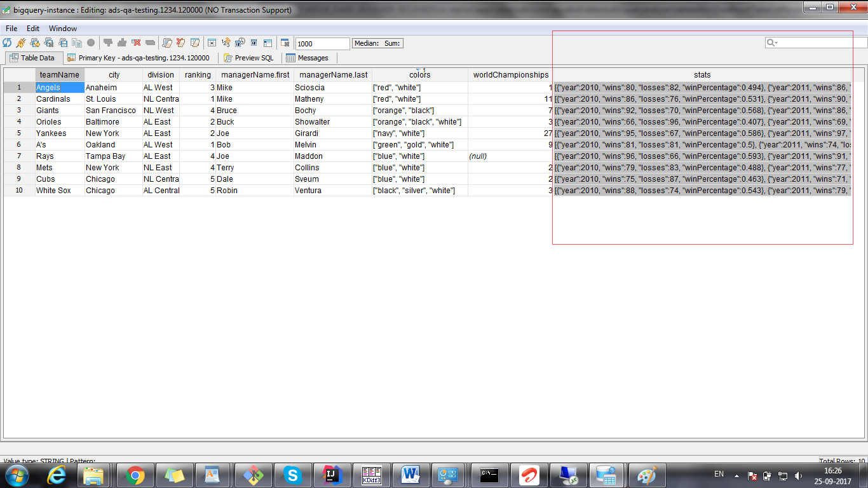The width and height of the screenshot is (868, 488).
Task: Click the insert row toolbar icon left of clone row
Action: pos(108,43)
